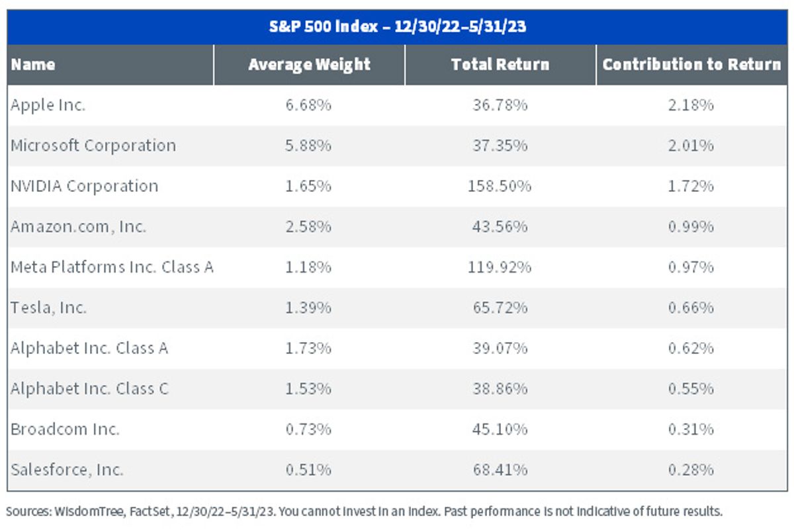Select the S&P 500 Index title bar

click(397, 27)
